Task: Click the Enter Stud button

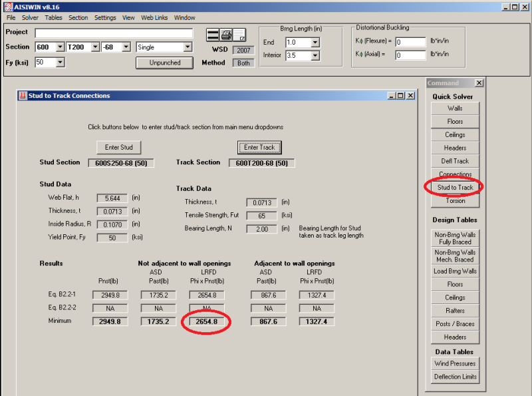Action: pyautogui.click(x=119, y=147)
